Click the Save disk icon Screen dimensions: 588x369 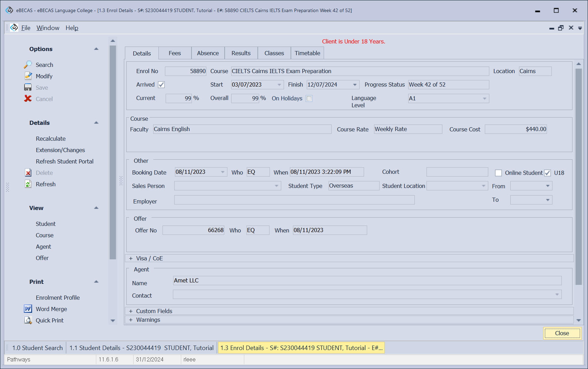pos(28,88)
